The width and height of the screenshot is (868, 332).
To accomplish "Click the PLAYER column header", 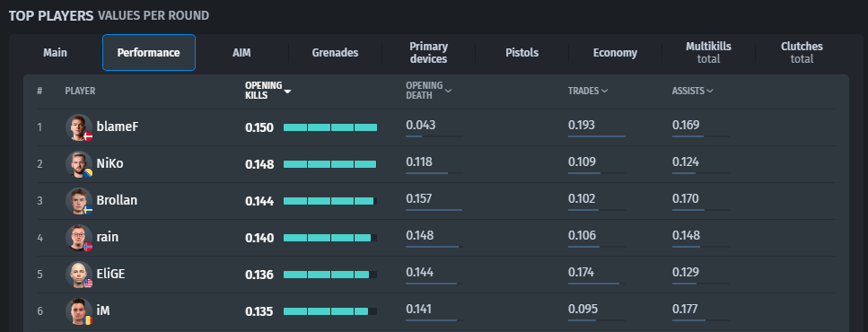I will (80, 92).
